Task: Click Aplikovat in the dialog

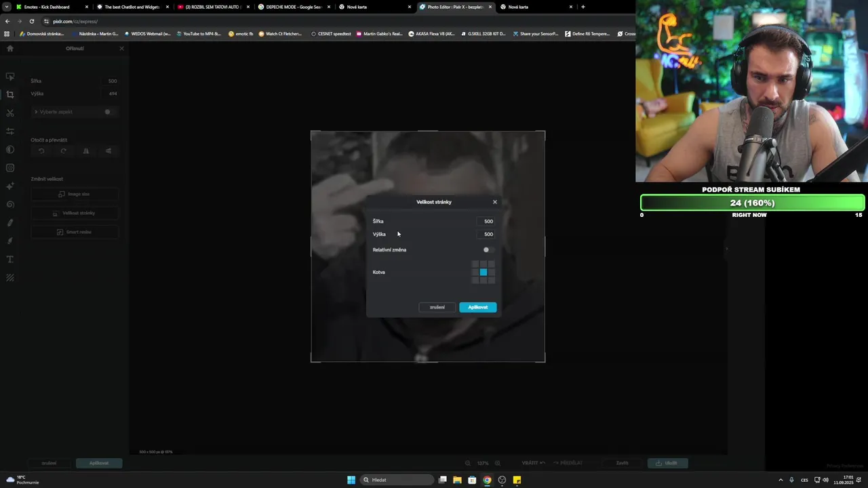Action: pos(478,307)
